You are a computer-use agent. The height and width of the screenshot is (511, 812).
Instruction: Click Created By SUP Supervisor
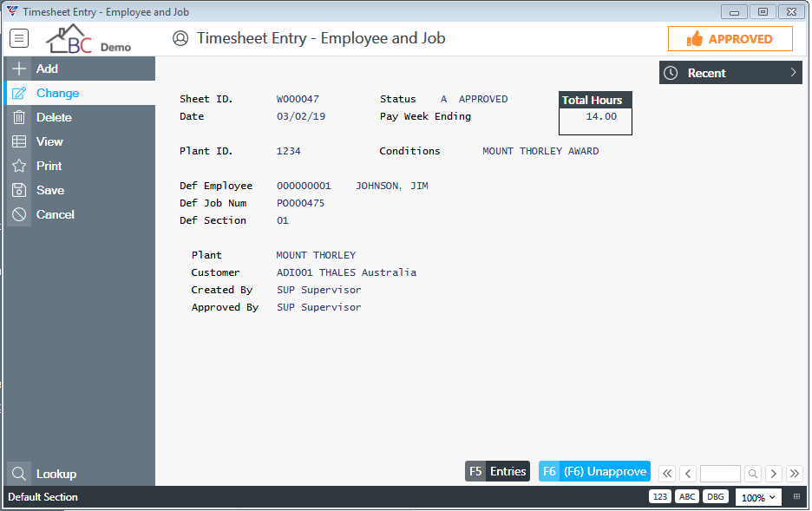pos(319,290)
